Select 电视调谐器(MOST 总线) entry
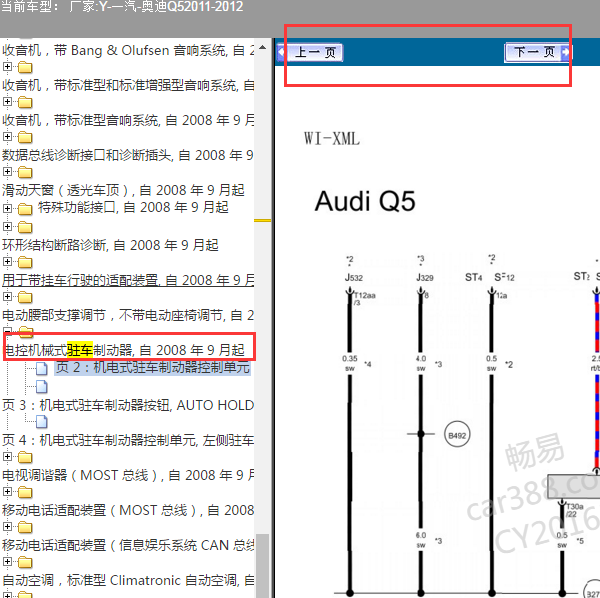 pyautogui.click(x=128, y=475)
